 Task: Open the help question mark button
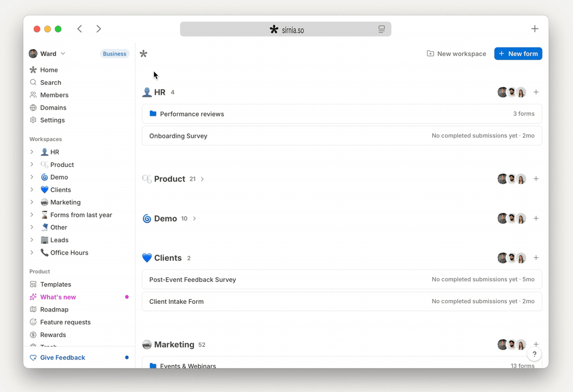pos(534,354)
